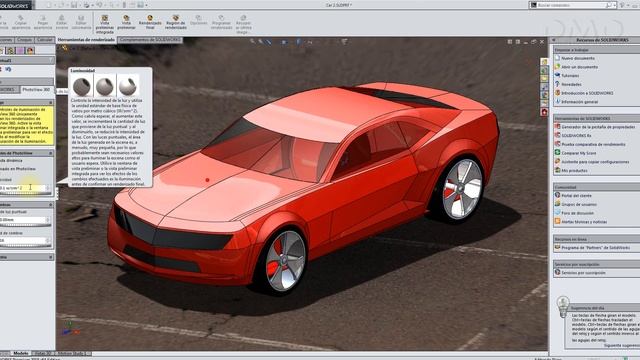This screenshot has height=360, width=640.
Task: Open Programa de Partners de SolidWorks link
Action: pyautogui.click(x=595, y=247)
